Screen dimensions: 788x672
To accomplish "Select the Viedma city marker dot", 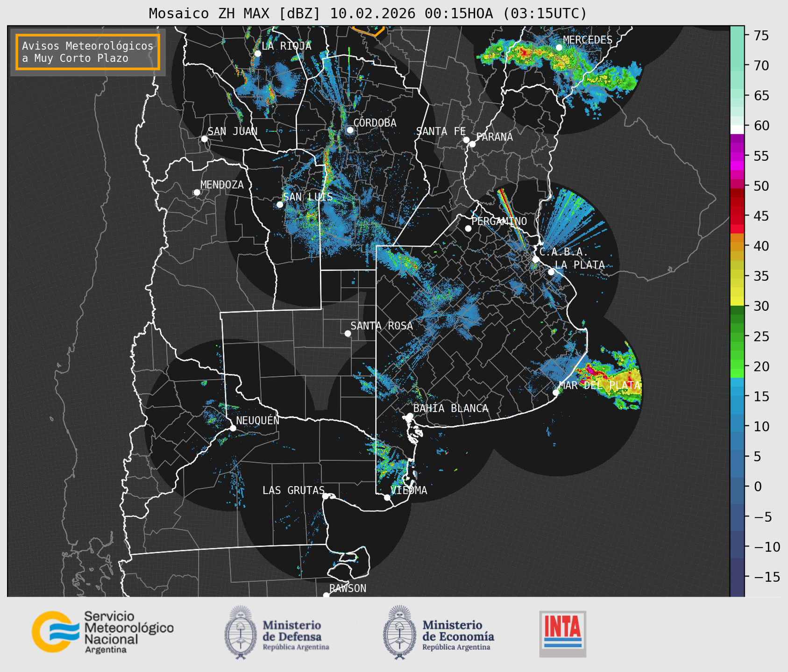I will pyautogui.click(x=387, y=497).
